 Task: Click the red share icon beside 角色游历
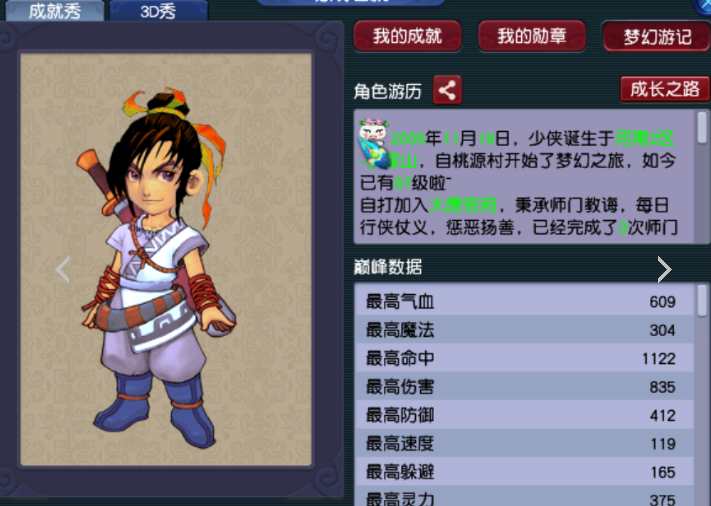[447, 90]
